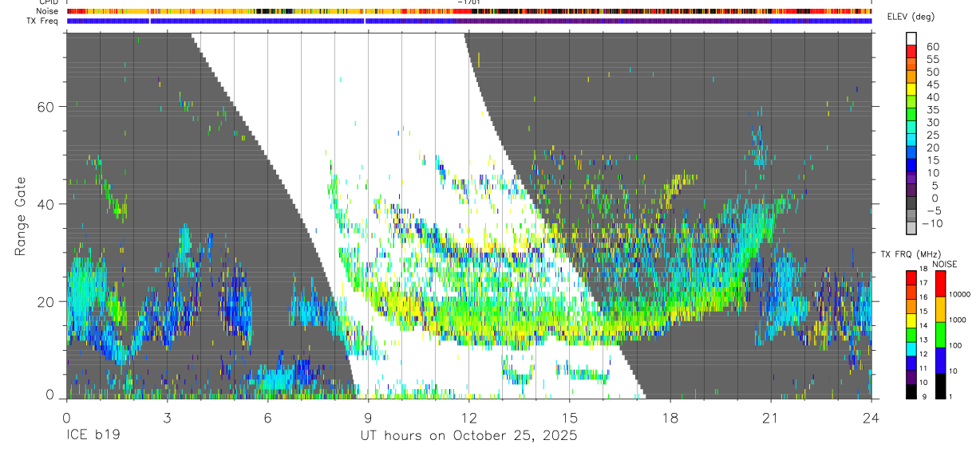
Task: Select the light blue 20–25 degree ELEV swatch
Action: click(912, 141)
